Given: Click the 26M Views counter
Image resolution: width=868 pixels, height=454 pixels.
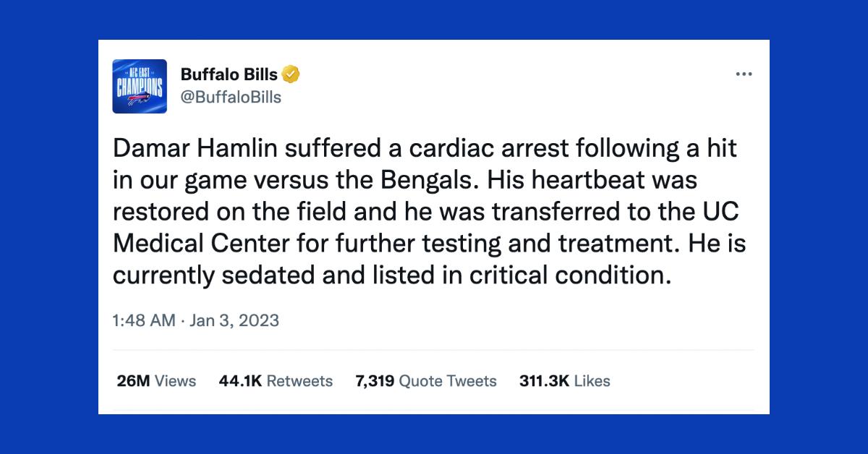Looking at the screenshot, I should 156,380.
